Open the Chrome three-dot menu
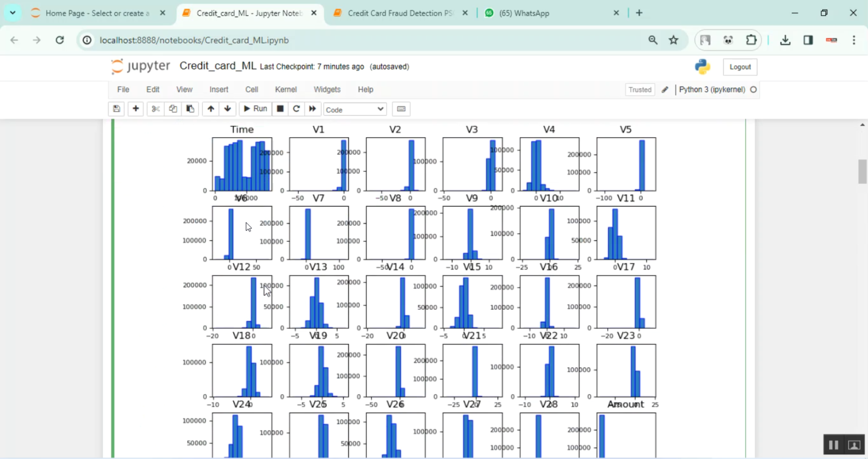Screen dimensions: 868x459 point(854,40)
